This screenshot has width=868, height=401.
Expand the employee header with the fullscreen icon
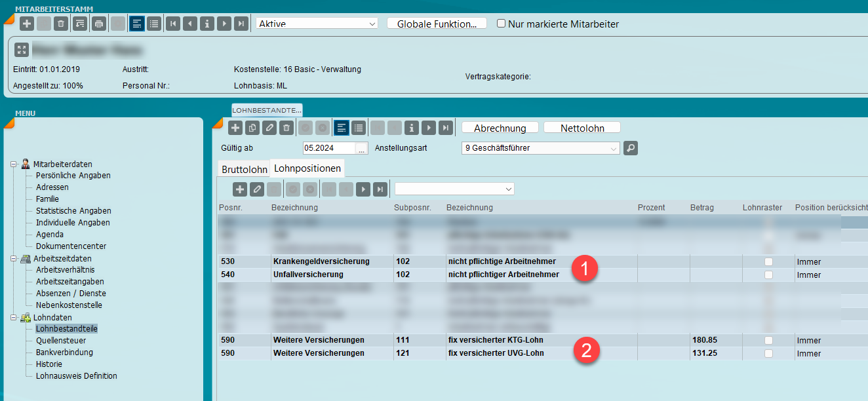coord(22,50)
